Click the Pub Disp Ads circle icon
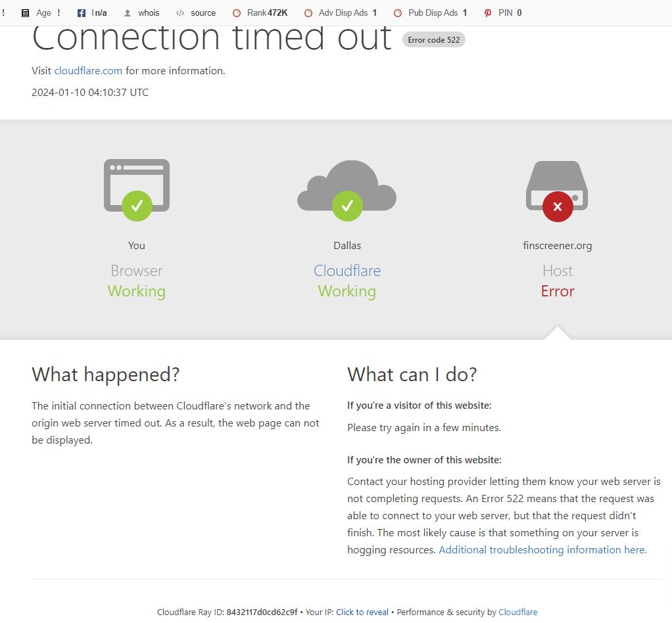Viewport: 672px width, 623px height. (398, 13)
